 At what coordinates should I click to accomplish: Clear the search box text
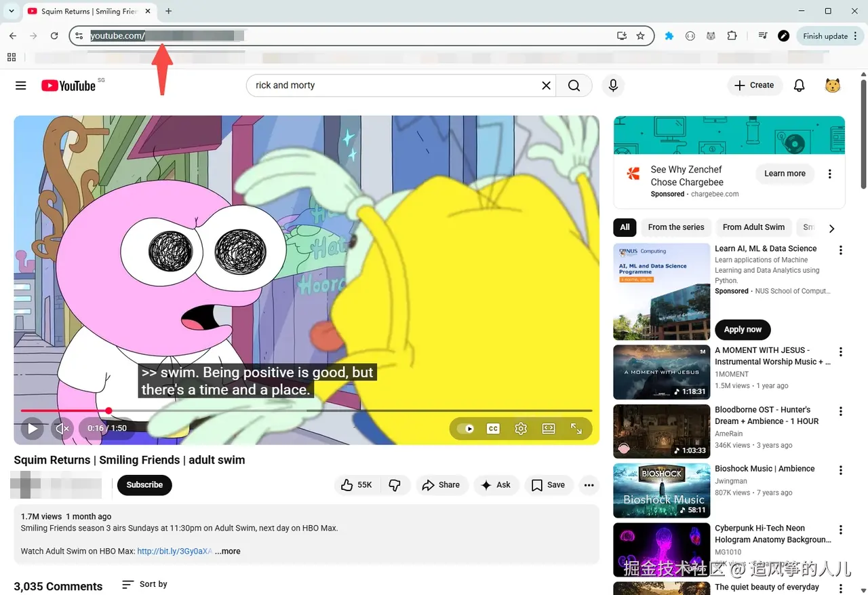(546, 85)
